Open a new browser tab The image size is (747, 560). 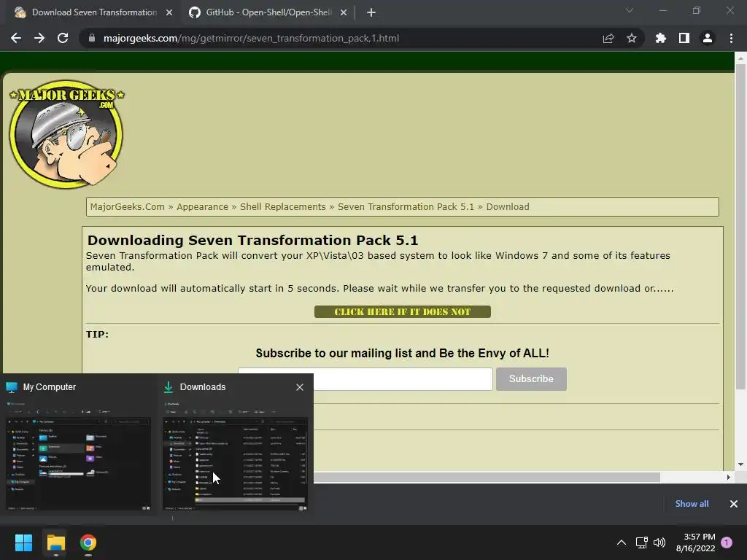(x=371, y=12)
